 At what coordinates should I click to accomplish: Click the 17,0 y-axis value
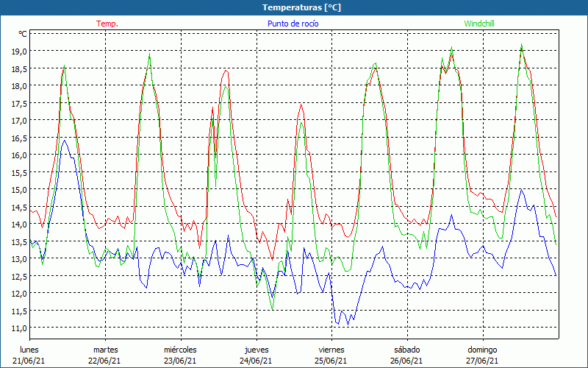click(x=19, y=121)
